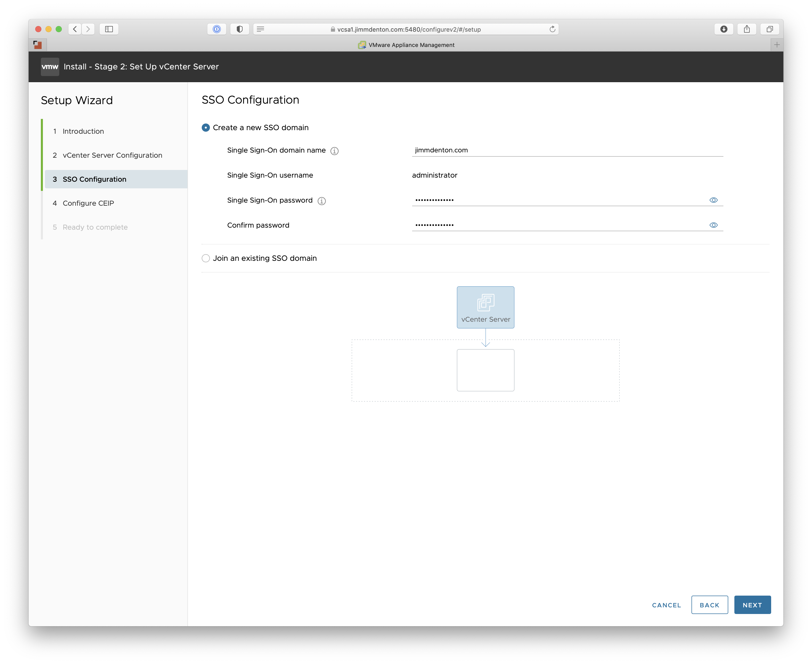Screen dimensions: 812x664
Task: Show all tabs overview icon
Action: click(x=770, y=29)
